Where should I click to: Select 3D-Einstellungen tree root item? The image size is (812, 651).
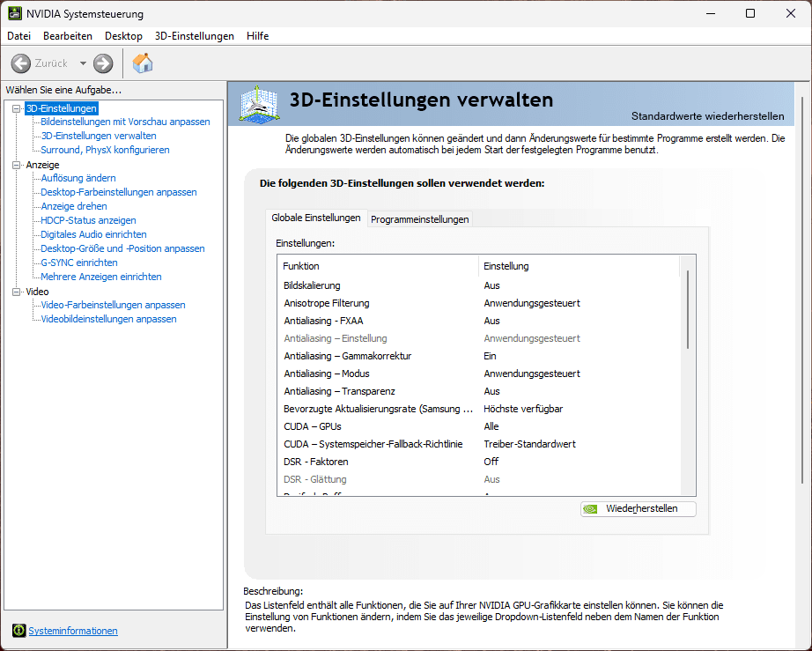coord(61,108)
